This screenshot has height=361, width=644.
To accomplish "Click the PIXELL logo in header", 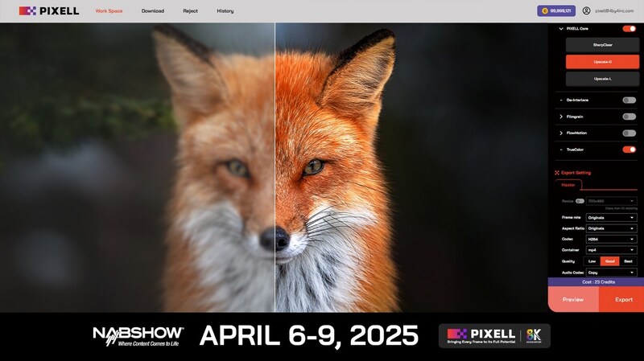I will pos(49,11).
